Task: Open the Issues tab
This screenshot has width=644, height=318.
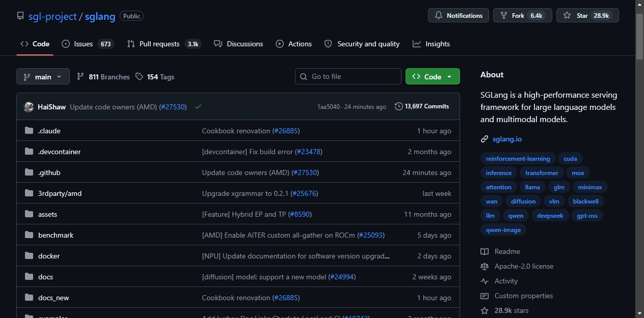Action: click(87, 44)
